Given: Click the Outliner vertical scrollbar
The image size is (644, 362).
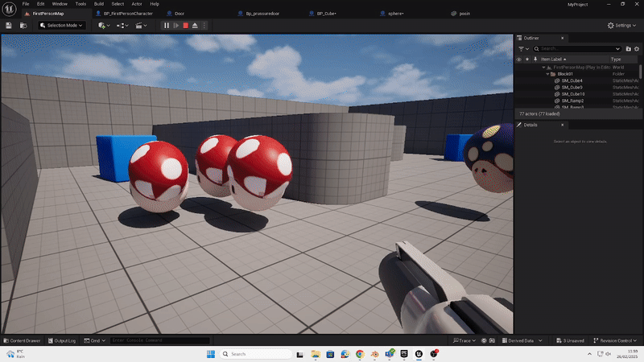Looking at the screenshot, I should point(640,72).
